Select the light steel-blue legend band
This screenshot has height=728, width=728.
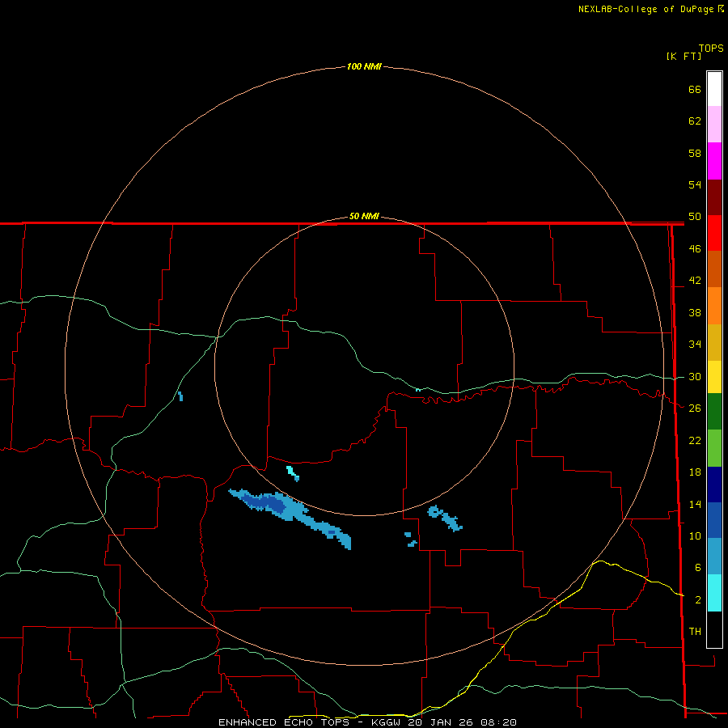point(714,557)
